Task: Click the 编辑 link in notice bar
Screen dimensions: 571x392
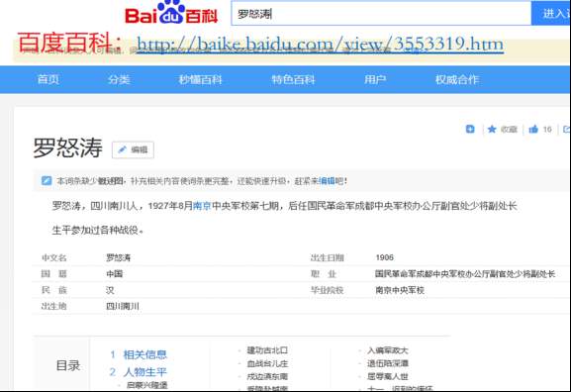Action: 327,181
